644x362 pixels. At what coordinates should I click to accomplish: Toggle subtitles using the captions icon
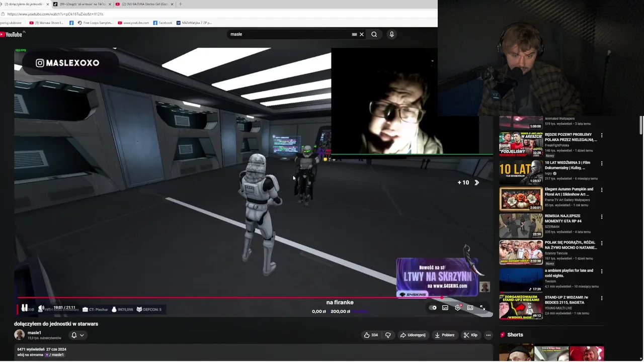(445, 308)
